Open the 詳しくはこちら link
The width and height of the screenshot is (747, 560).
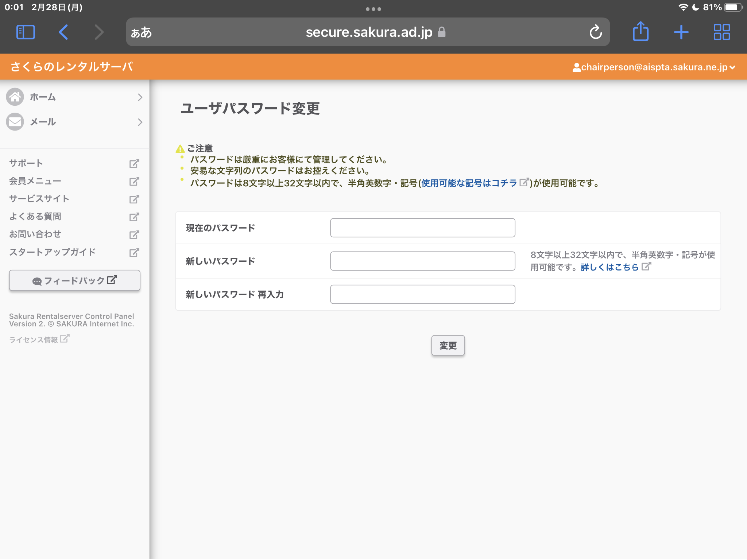pyautogui.click(x=609, y=267)
